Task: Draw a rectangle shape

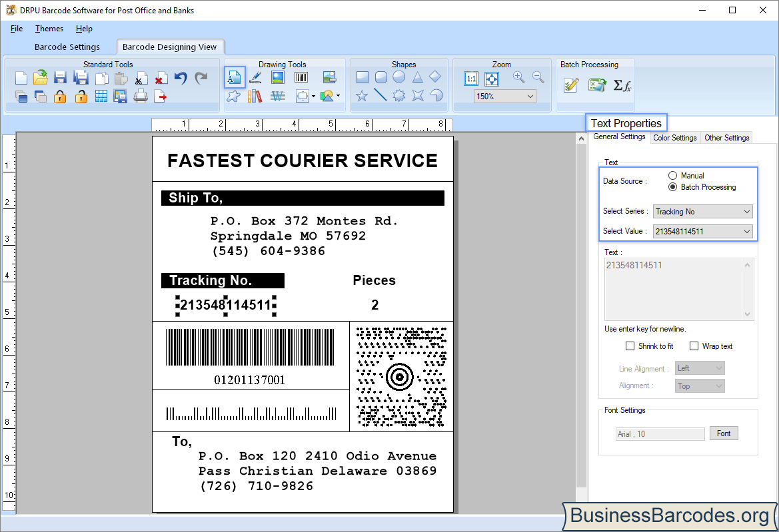Action: (363, 77)
